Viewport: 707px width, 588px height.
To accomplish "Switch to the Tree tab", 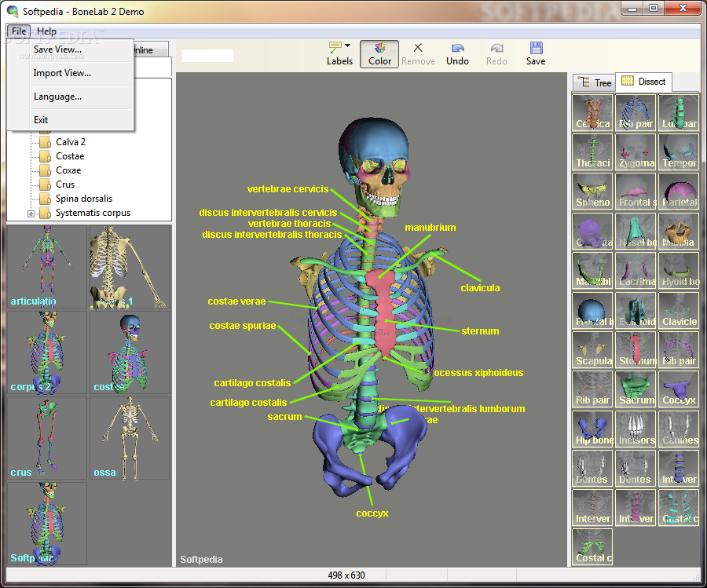I will [x=595, y=82].
